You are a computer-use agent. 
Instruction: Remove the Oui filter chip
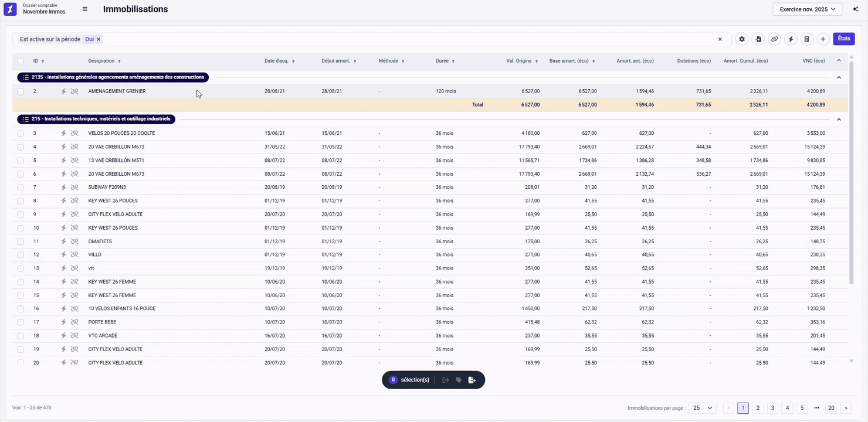click(x=99, y=39)
